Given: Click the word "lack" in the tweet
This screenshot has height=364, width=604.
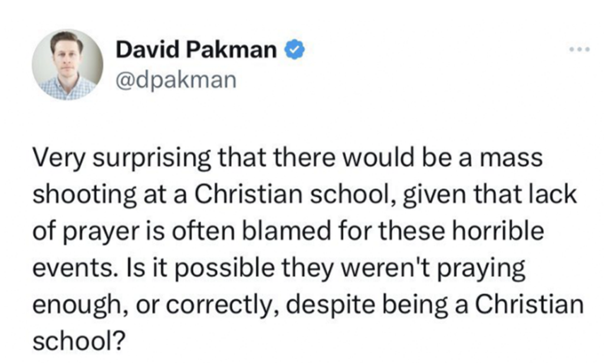Looking at the screenshot, I should click(552, 195).
